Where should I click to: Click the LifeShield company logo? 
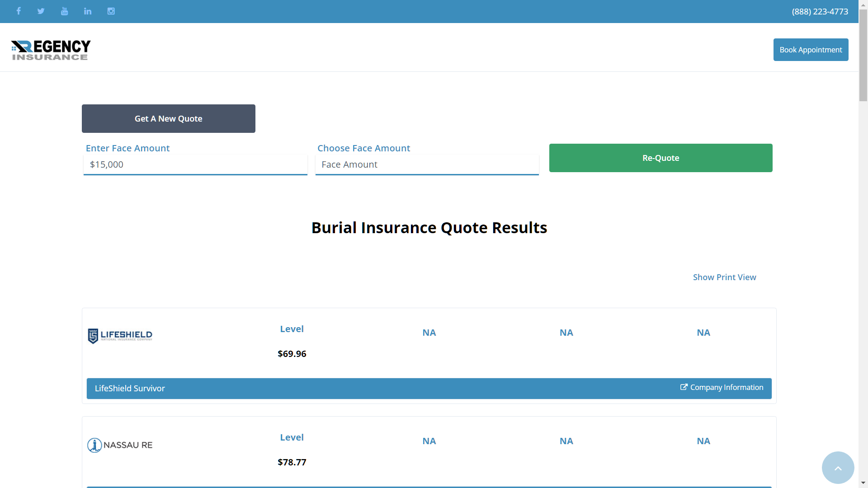click(120, 336)
